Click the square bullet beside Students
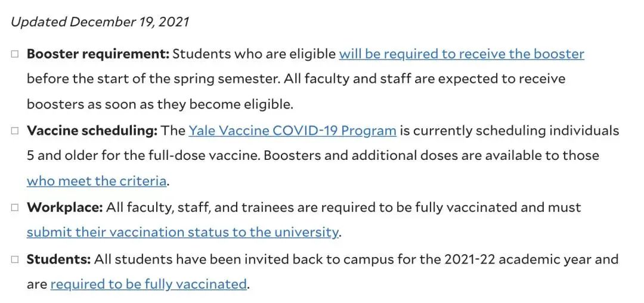The height and width of the screenshot is (303, 644). 15,259
